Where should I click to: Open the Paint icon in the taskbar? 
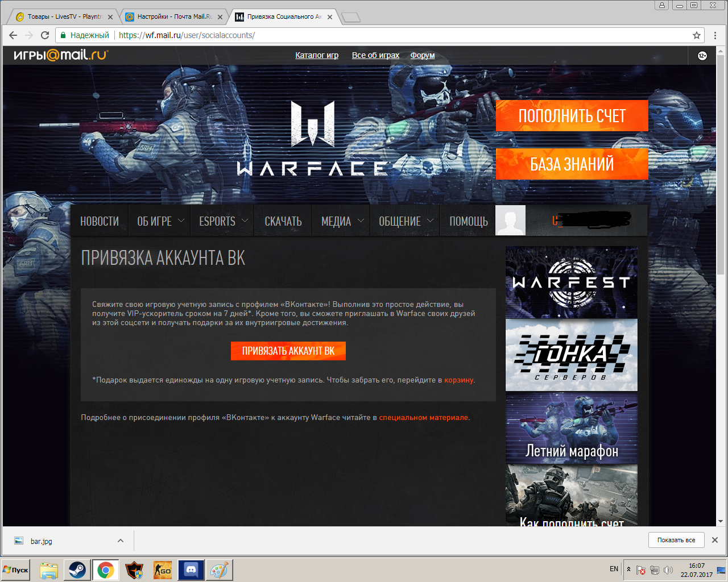(x=220, y=570)
